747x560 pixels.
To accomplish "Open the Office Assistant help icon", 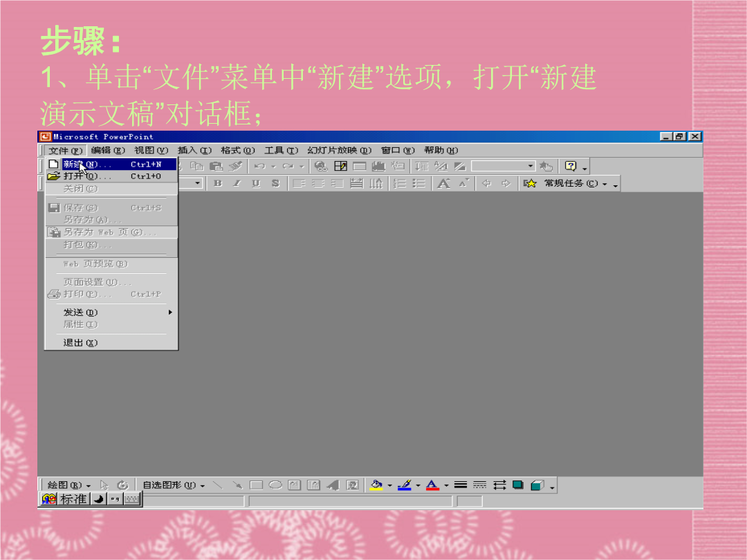I will tap(570, 166).
